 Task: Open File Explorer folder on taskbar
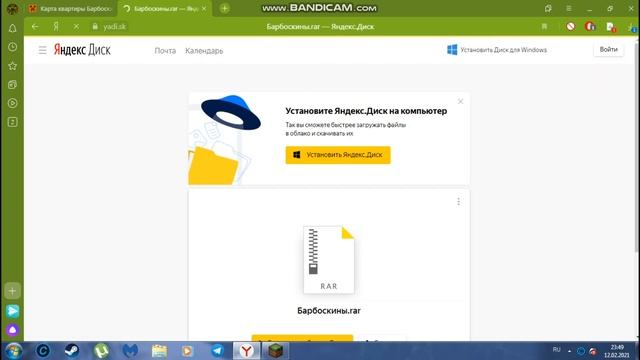coord(159,351)
